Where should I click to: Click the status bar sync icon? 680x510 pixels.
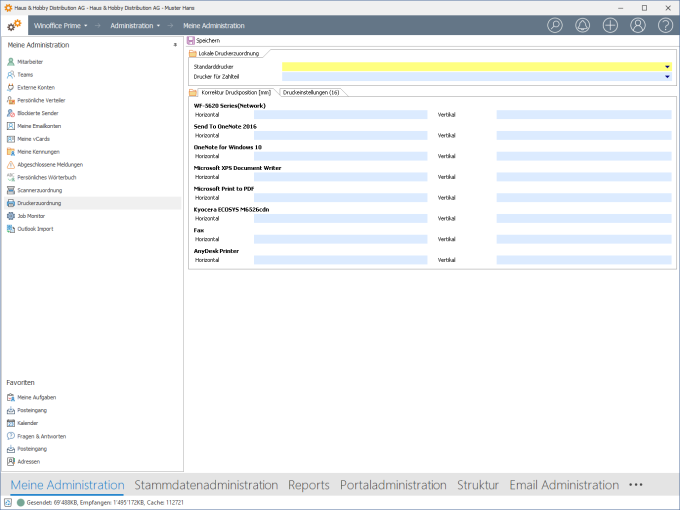tap(8, 503)
